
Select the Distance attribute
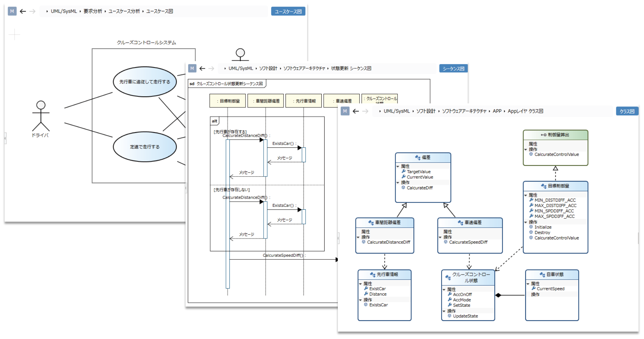coord(378,294)
